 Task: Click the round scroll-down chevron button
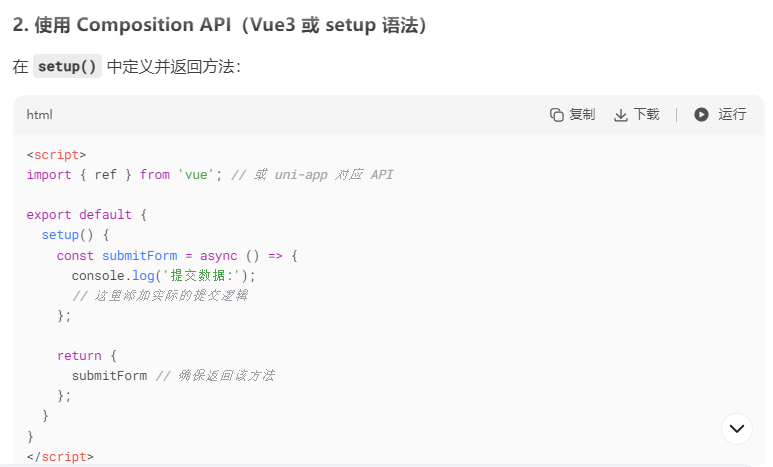click(737, 429)
